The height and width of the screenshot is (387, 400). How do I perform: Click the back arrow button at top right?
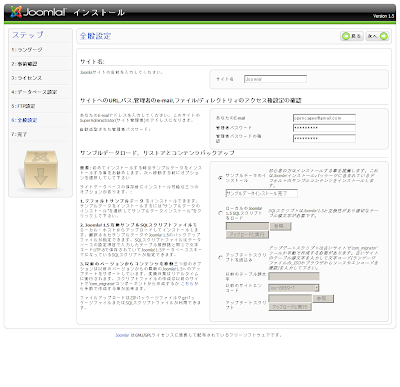[x=352, y=36]
